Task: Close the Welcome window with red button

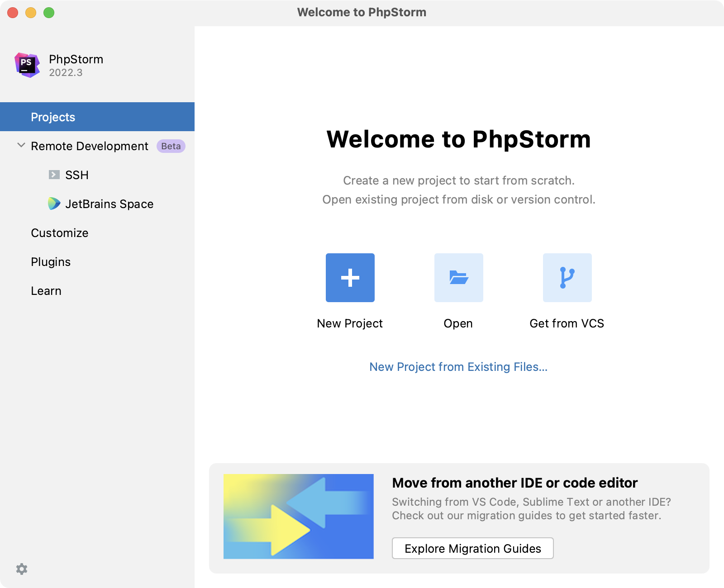Action: (x=13, y=13)
